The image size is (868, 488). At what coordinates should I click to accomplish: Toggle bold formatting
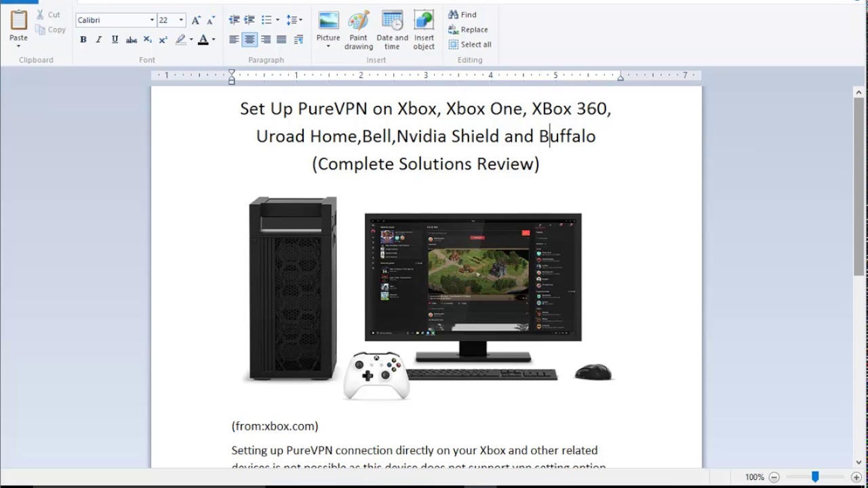[83, 40]
